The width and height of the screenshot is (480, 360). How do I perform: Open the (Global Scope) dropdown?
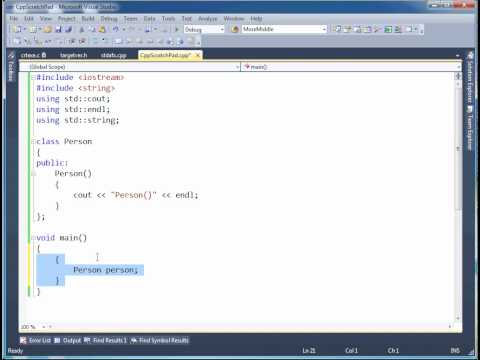click(237, 67)
